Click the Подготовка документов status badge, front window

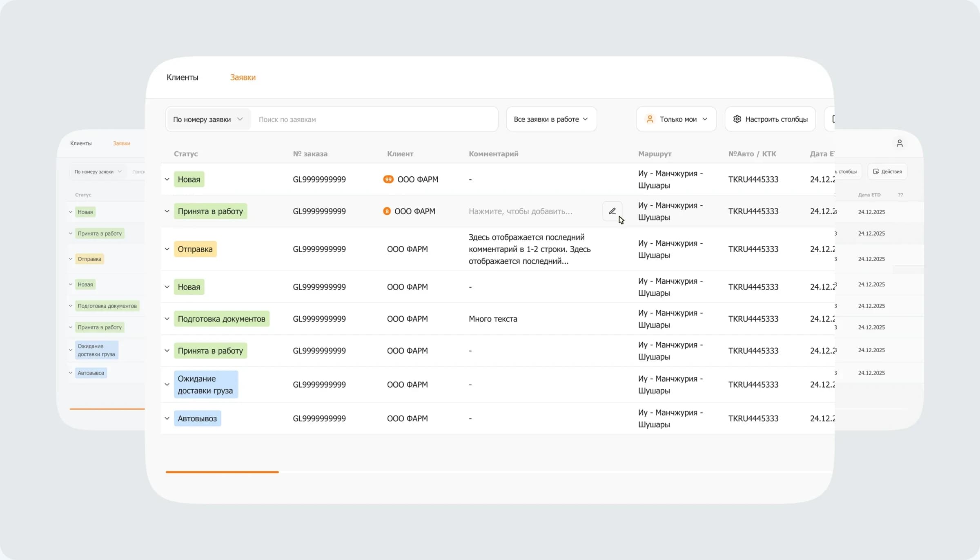[221, 319]
